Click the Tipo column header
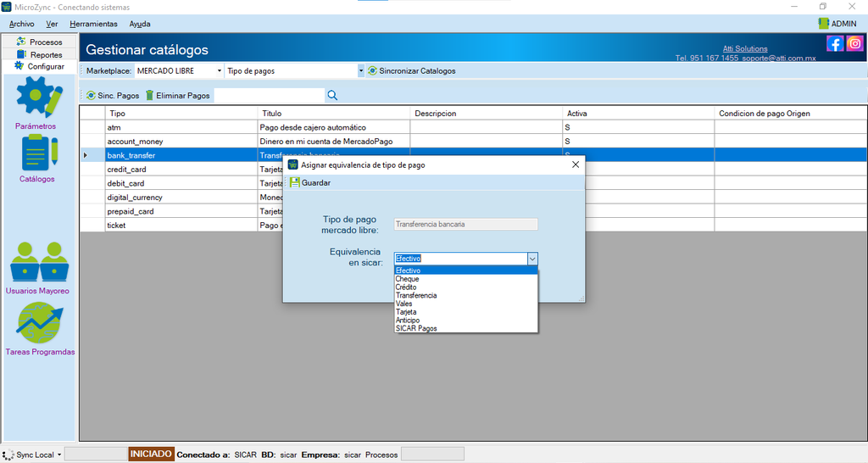Viewport: 868px width, 463px height. (x=181, y=113)
